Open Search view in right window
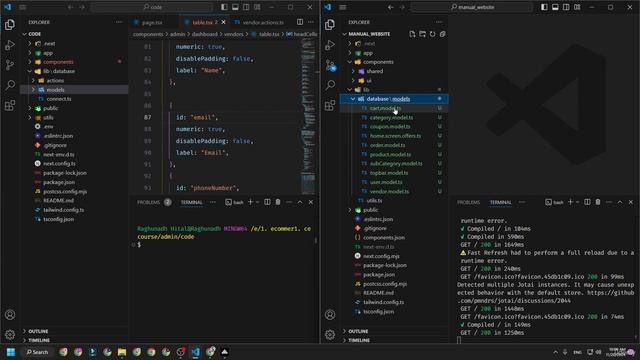The height and width of the screenshot is (360, 640). 330,85
